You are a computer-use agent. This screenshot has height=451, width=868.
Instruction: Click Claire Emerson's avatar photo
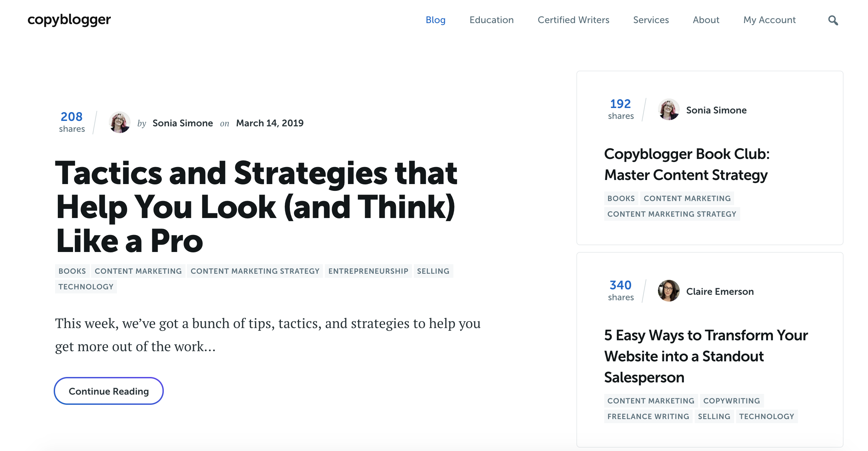(669, 291)
